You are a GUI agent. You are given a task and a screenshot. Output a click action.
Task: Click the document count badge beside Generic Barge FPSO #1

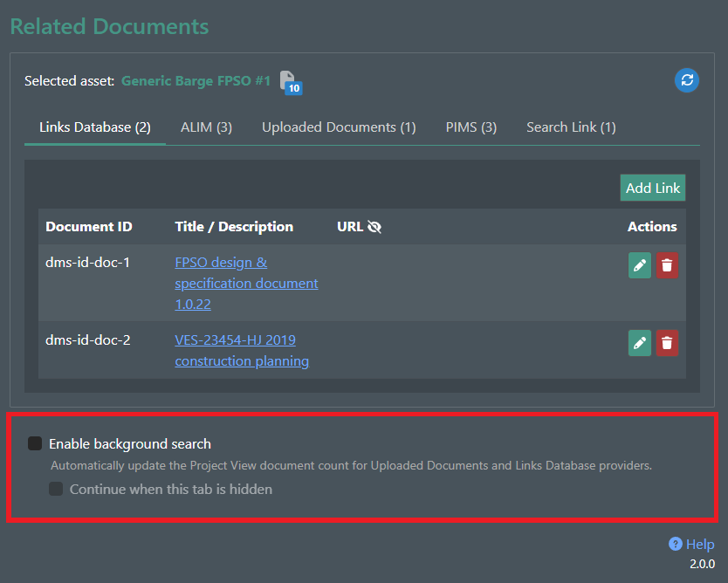coord(295,88)
